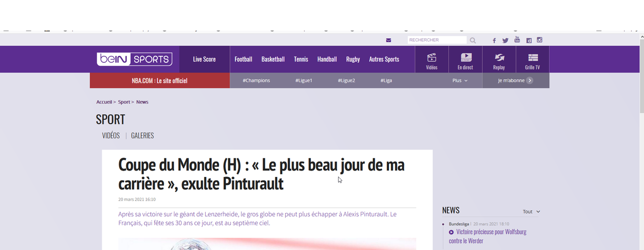The height and width of the screenshot is (250, 644).
Task: Select the #Liga tag
Action: [x=386, y=80]
